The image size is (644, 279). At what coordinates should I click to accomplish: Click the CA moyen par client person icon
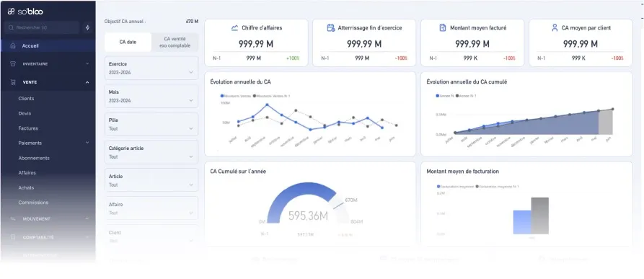pos(555,28)
